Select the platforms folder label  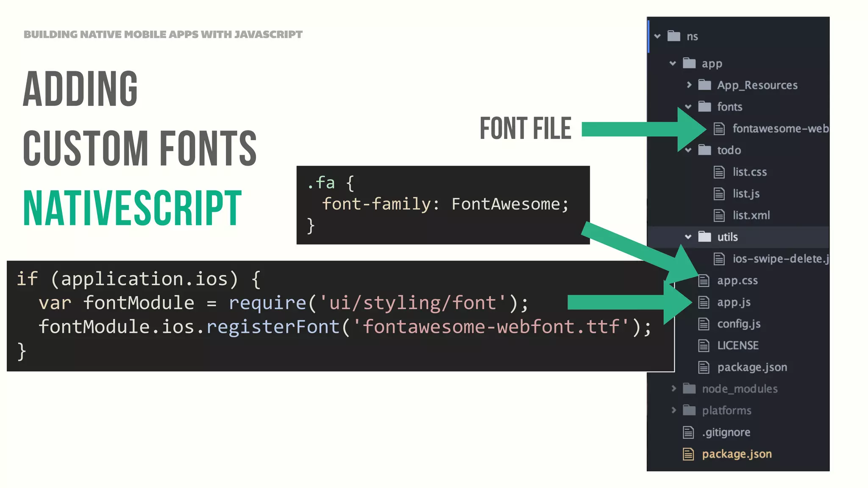click(726, 410)
